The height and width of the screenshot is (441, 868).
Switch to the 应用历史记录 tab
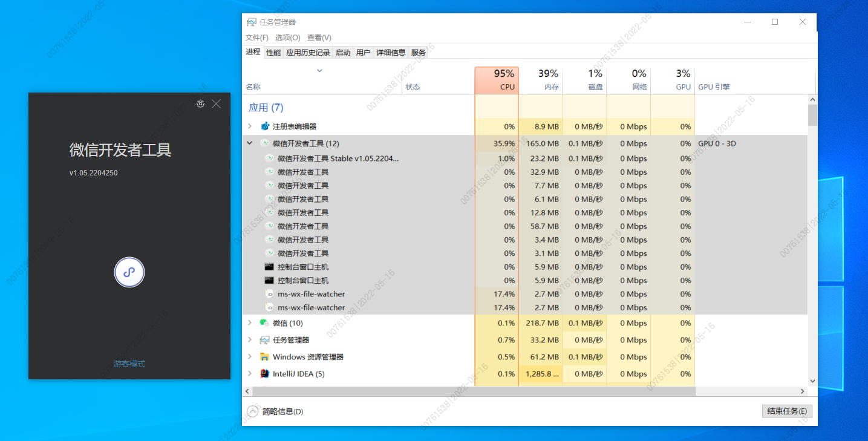point(308,53)
